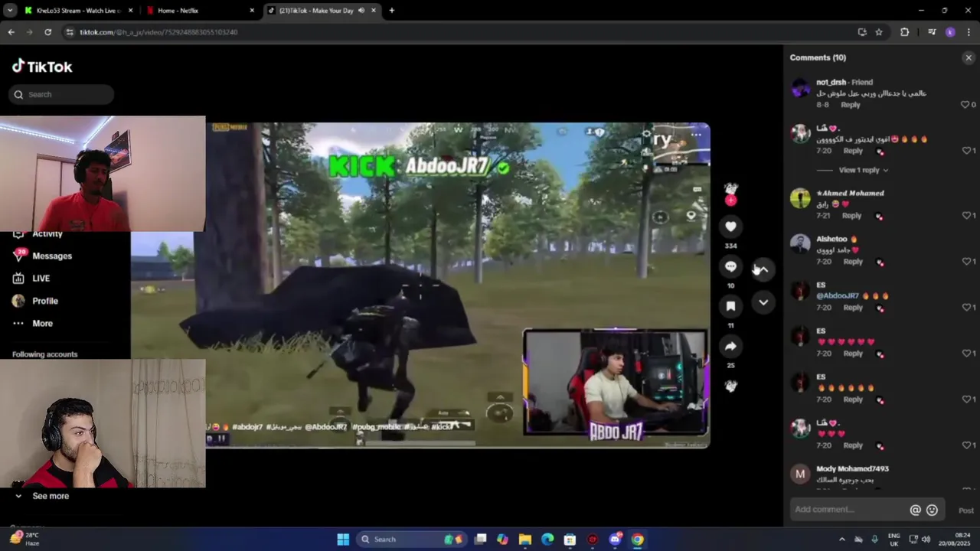Open not_drsh's commenter profile

[x=831, y=82]
